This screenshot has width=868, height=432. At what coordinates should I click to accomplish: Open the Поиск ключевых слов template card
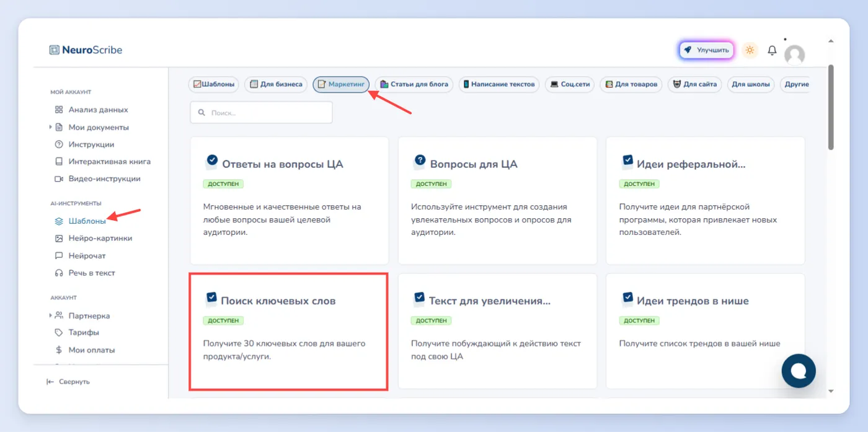289,332
